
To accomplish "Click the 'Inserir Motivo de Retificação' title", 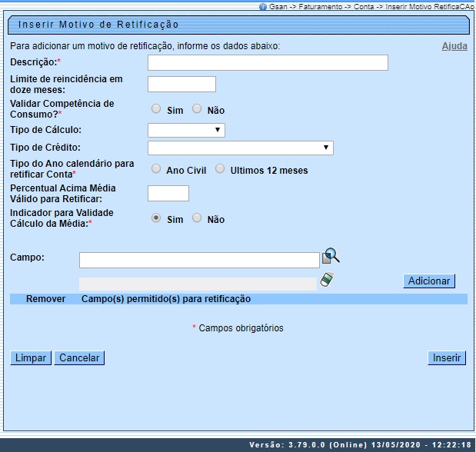I will click(x=98, y=25).
